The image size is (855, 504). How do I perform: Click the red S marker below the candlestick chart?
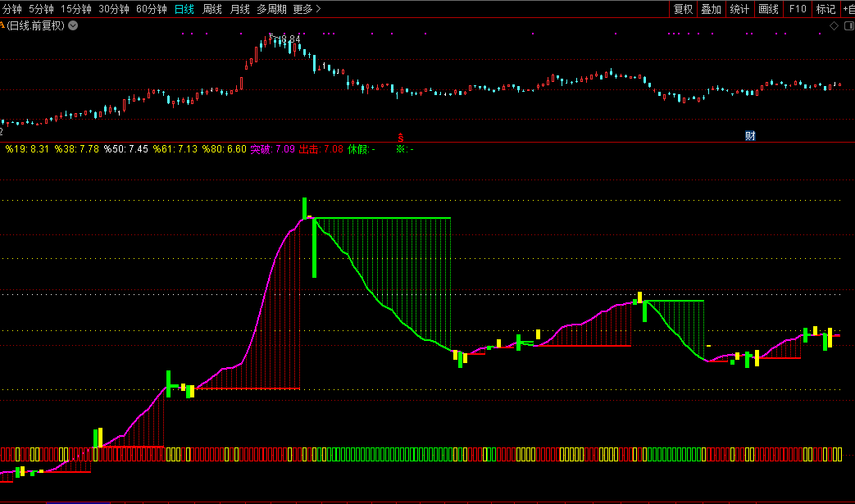tap(401, 136)
